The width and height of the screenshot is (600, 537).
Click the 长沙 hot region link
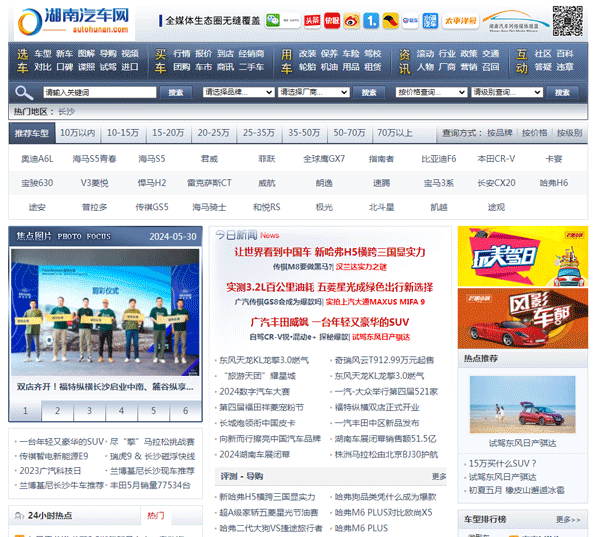pos(66,112)
